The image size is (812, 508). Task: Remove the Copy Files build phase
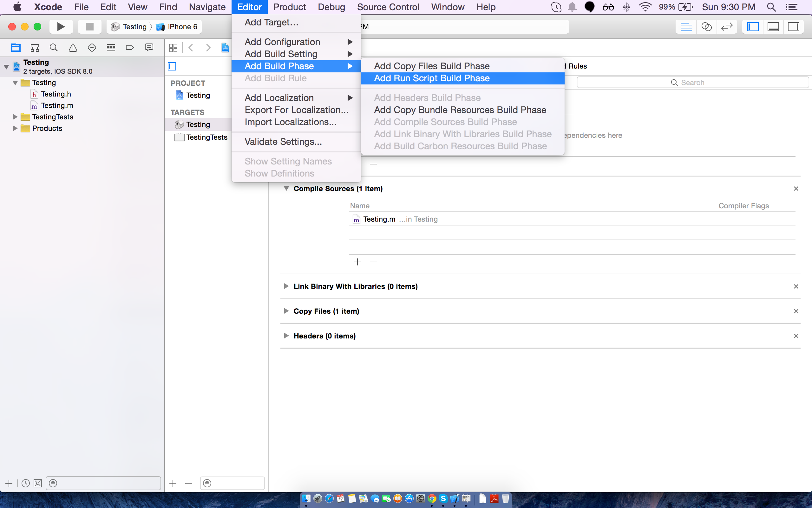click(x=796, y=311)
